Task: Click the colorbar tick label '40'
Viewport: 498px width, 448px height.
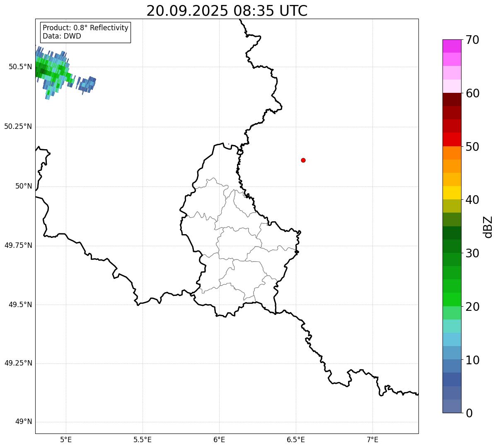Action: click(472, 200)
